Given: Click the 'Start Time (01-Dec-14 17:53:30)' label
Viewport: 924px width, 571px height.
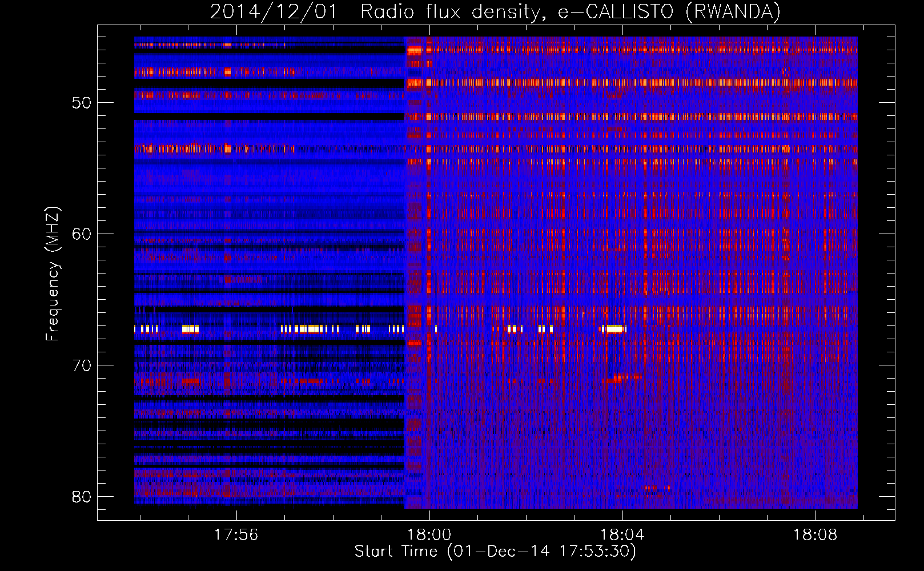Looking at the screenshot, I should click(495, 552).
